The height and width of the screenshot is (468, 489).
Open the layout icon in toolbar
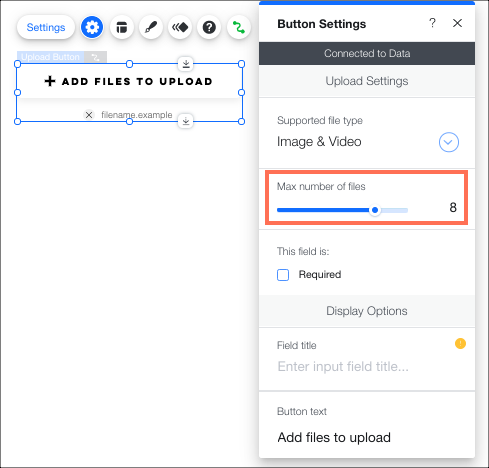coord(122,27)
